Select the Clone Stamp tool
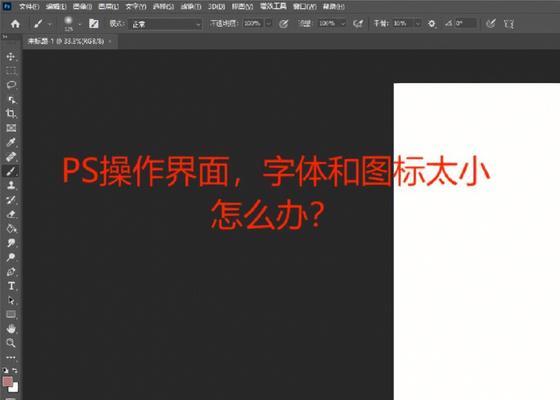Viewport: 560px width, 400px height. [11, 185]
